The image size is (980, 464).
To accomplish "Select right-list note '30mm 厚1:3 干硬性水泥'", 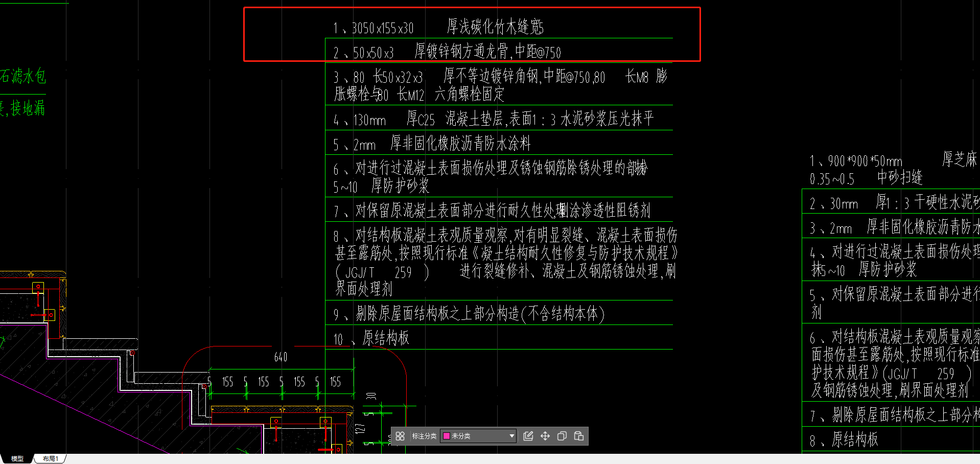I will (x=894, y=202).
